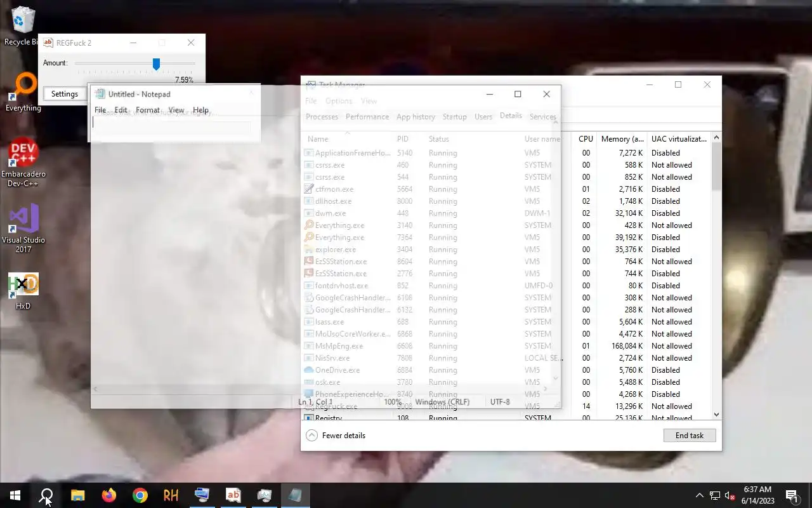Switch to Notepad via its taskbar icon
This screenshot has height=508, width=812.
[295, 495]
